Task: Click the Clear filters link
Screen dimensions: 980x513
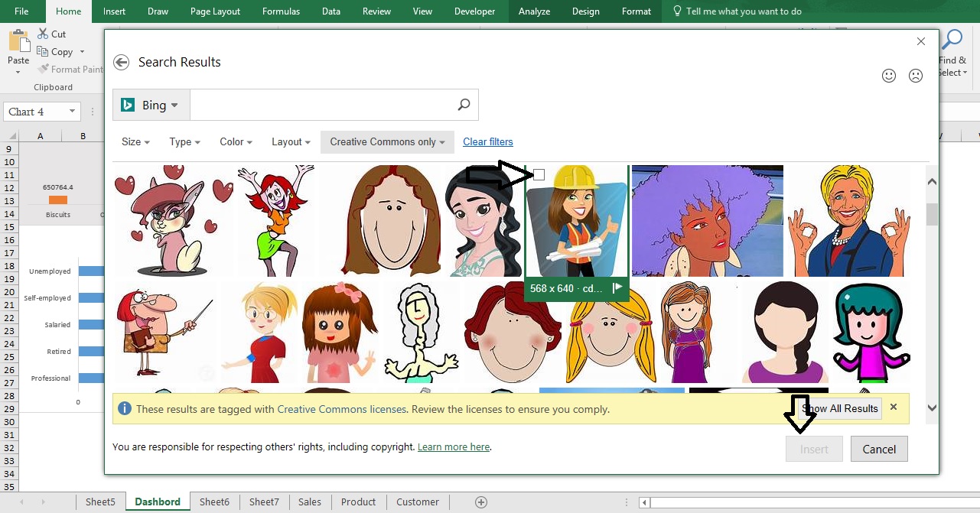Action: click(x=488, y=142)
